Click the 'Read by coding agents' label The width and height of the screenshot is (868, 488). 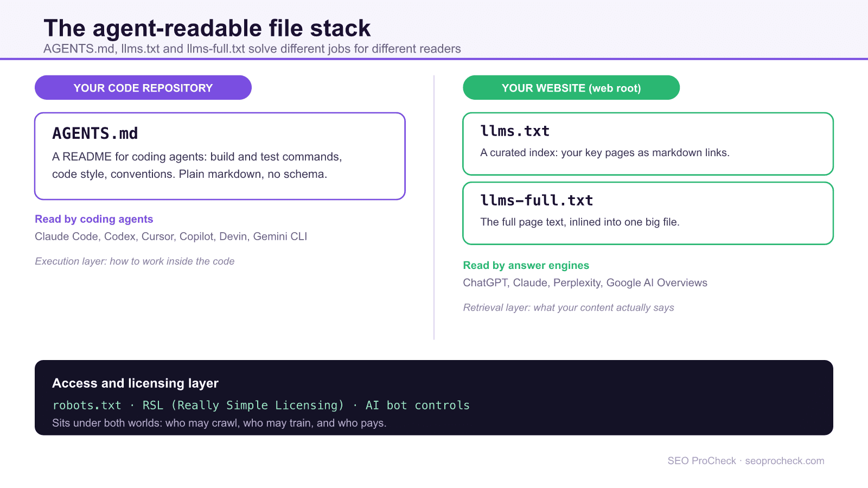(94, 219)
